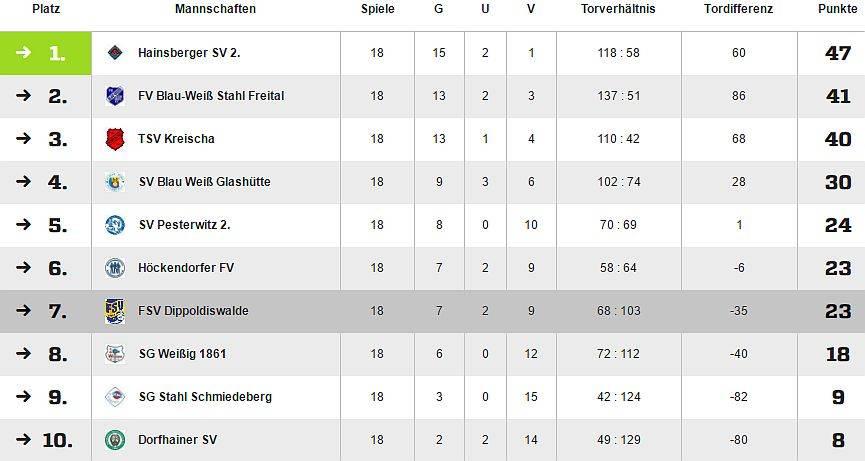Click the Hainsberger SV 2. club crest
The width and height of the screenshot is (865, 461).
[x=115, y=53]
